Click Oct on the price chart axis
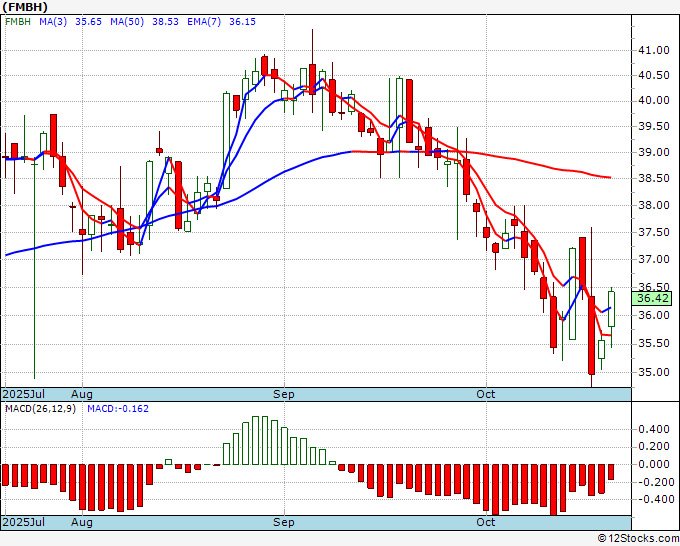Image resolution: width=680 pixels, height=546 pixels. 485,394
